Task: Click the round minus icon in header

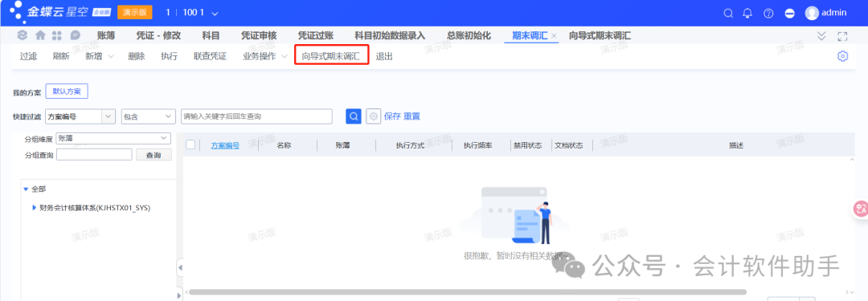Action: (x=790, y=14)
